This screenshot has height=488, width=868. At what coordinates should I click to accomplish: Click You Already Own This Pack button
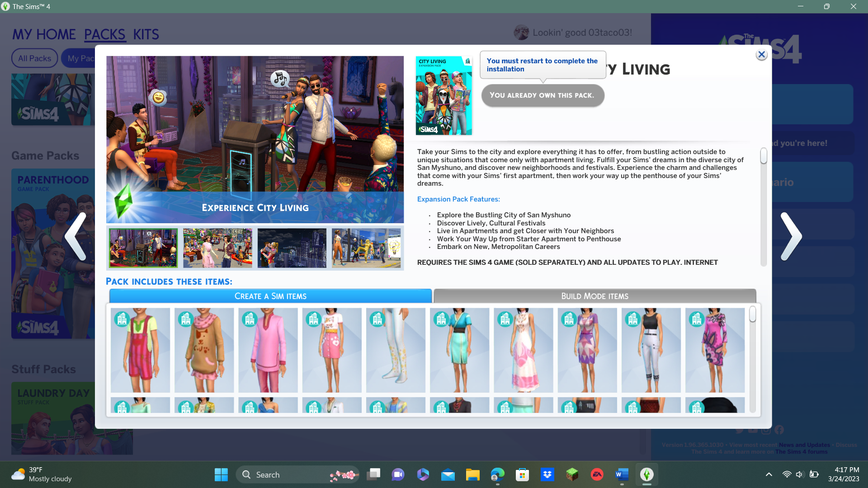point(542,95)
